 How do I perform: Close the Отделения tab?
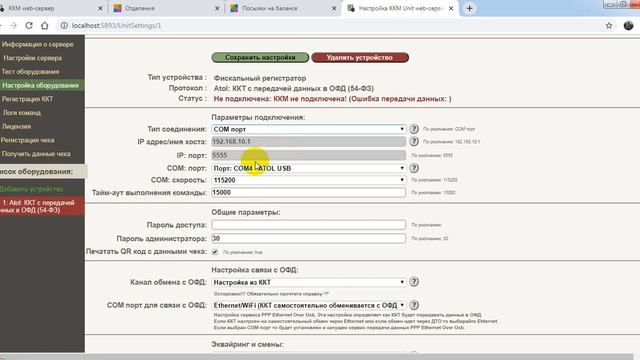[217, 8]
